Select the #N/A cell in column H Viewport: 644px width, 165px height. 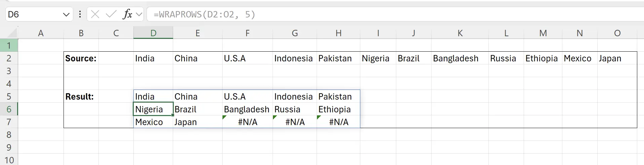pyautogui.click(x=338, y=122)
